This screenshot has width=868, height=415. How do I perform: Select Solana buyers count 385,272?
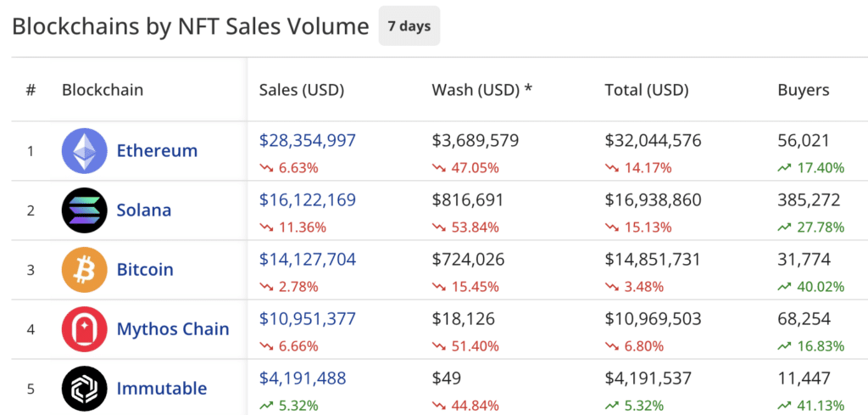point(809,200)
